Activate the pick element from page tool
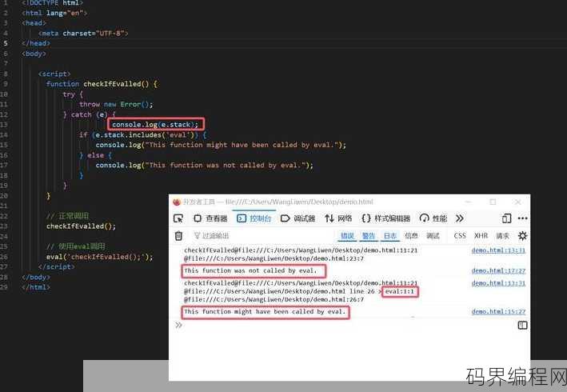The width and height of the screenshot is (567, 392). coord(178,218)
